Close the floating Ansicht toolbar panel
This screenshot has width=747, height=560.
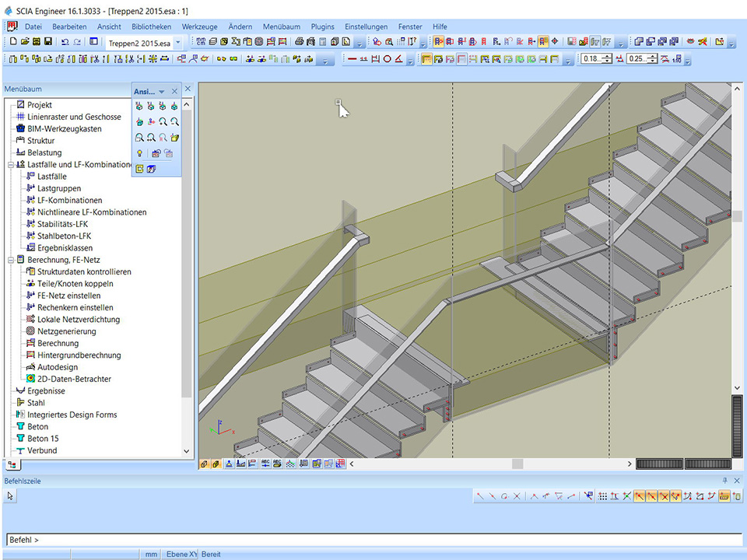(x=174, y=91)
